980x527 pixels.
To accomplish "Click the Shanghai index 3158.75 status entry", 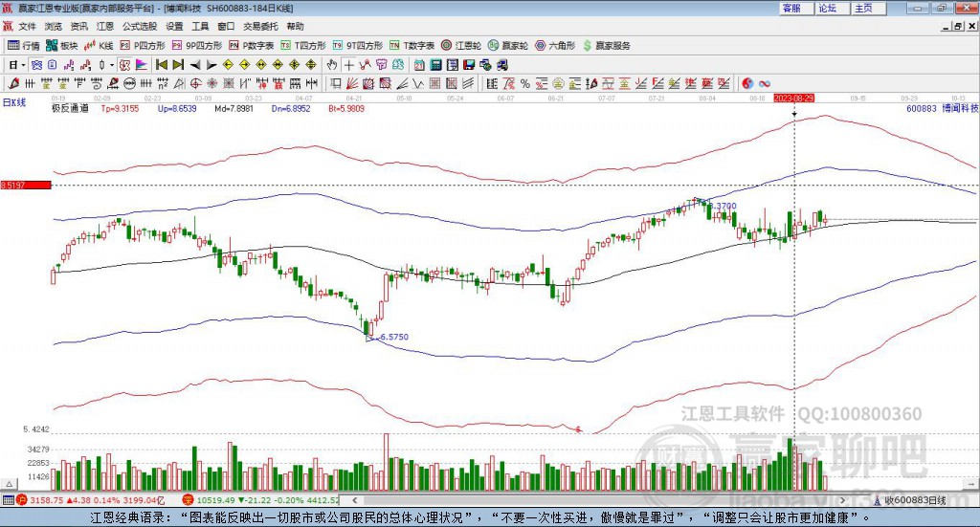I will (91, 500).
